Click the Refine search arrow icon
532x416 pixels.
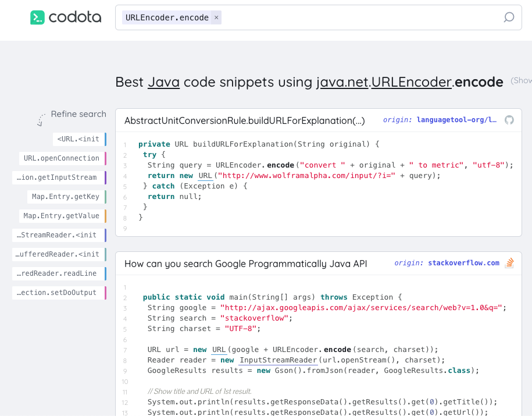[x=40, y=119]
